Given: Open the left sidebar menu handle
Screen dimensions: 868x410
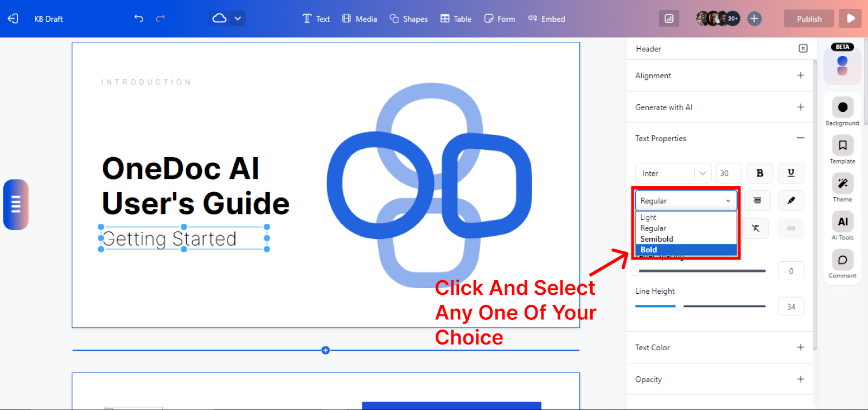Looking at the screenshot, I should tap(16, 205).
